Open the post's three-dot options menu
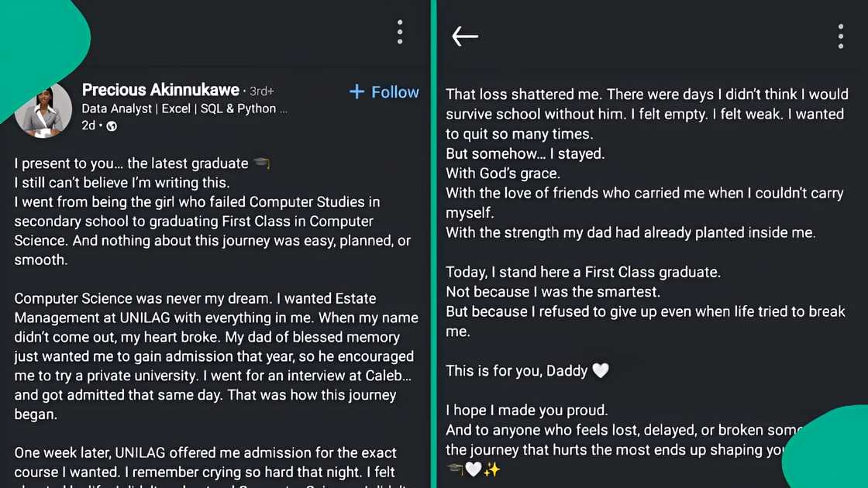 point(400,32)
